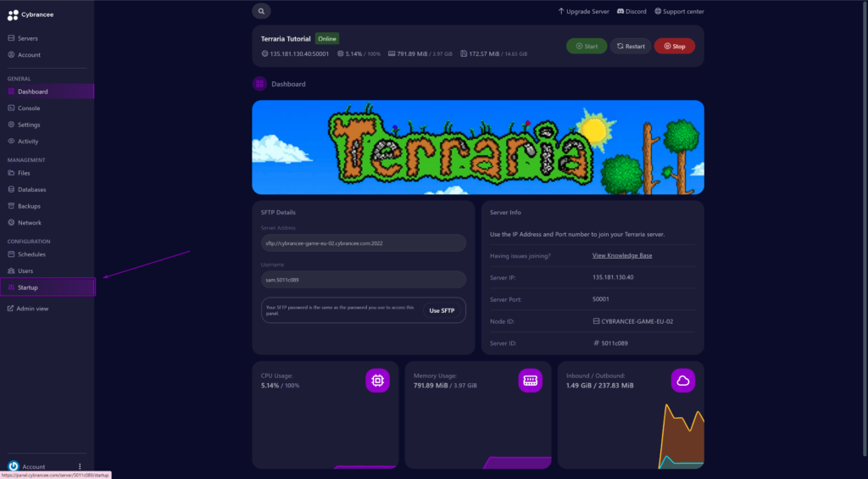Click the Node ID server icon
The height and width of the screenshot is (479, 868).
[597, 321]
